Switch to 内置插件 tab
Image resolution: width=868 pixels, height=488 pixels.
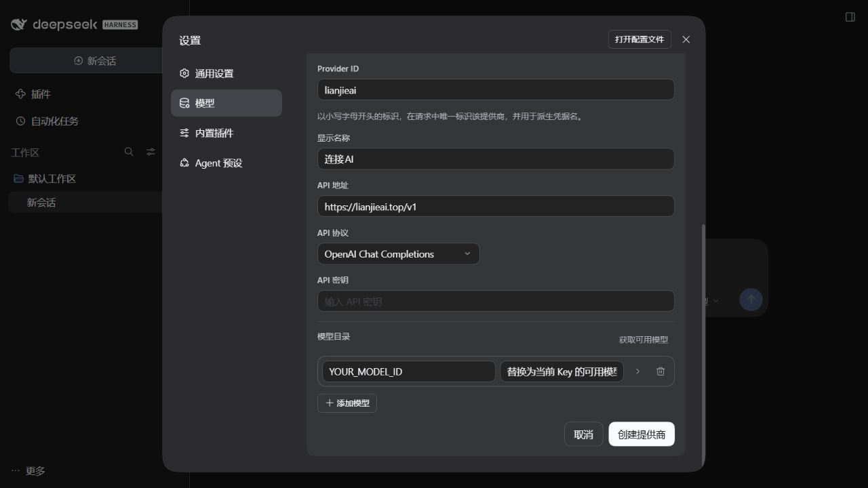[x=226, y=133]
